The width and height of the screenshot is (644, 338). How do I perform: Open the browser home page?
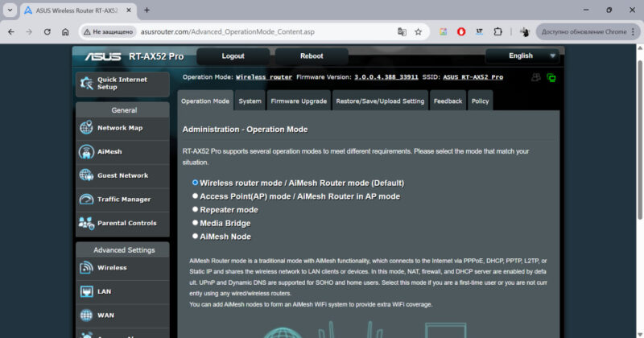pos(65,31)
